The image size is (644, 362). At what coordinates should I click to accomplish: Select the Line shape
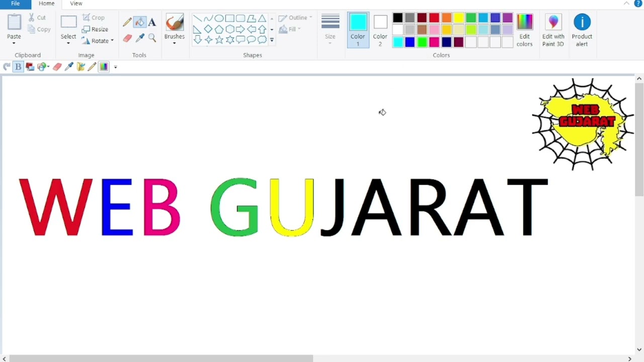pyautogui.click(x=197, y=18)
